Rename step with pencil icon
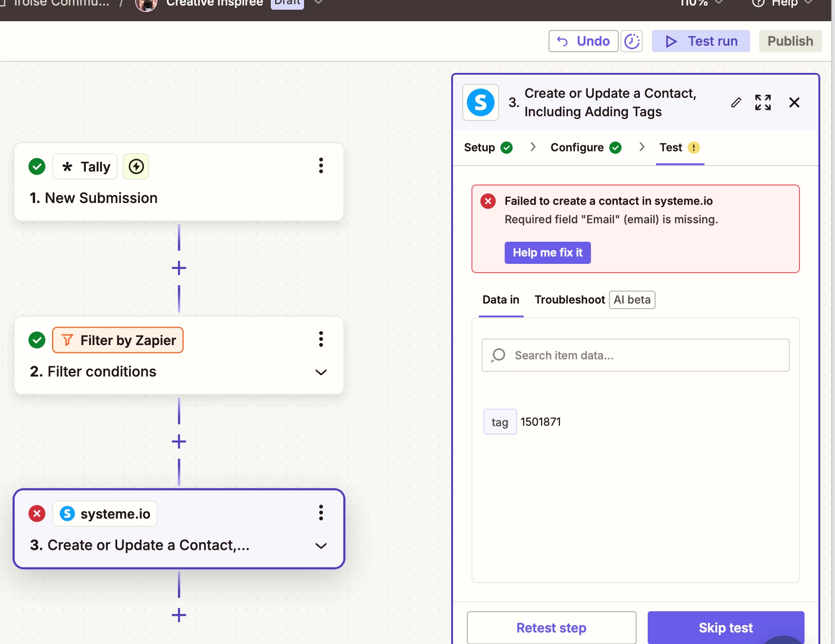This screenshot has height=644, width=835. 736,102
